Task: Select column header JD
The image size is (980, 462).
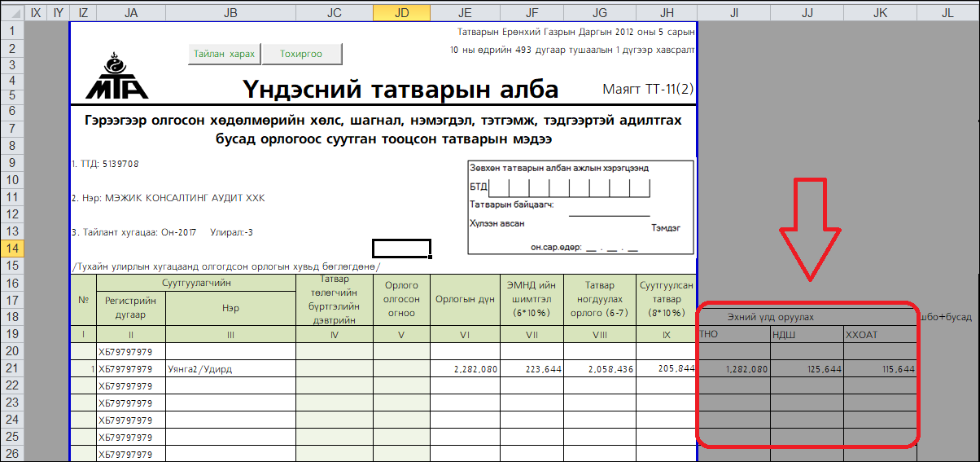Action: [401, 13]
